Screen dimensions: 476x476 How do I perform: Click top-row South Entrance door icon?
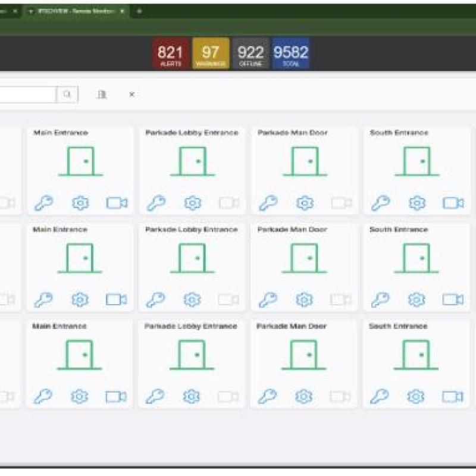click(x=417, y=161)
